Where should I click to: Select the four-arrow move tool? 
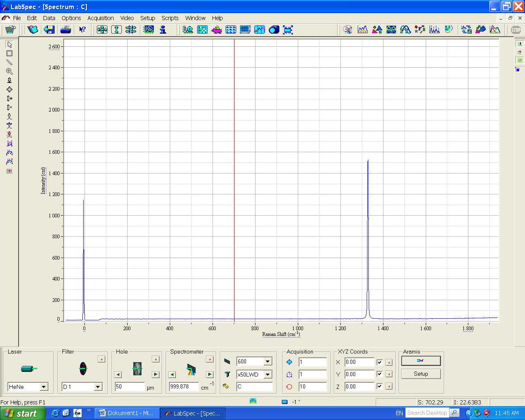point(9,89)
